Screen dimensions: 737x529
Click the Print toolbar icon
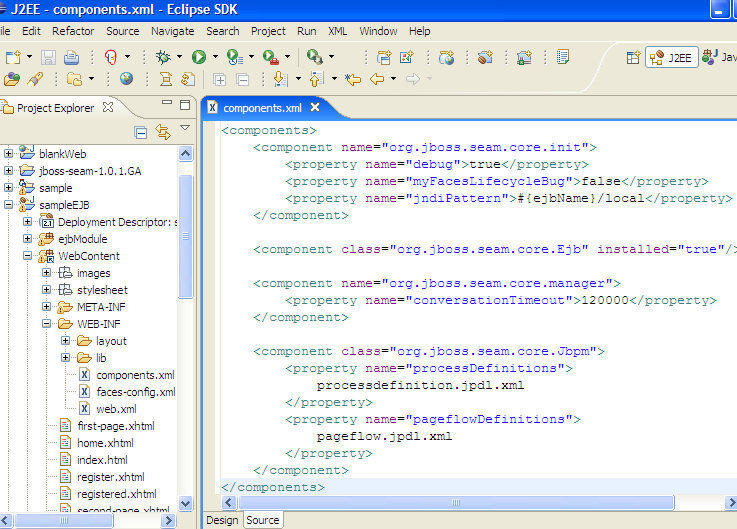click(71, 57)
